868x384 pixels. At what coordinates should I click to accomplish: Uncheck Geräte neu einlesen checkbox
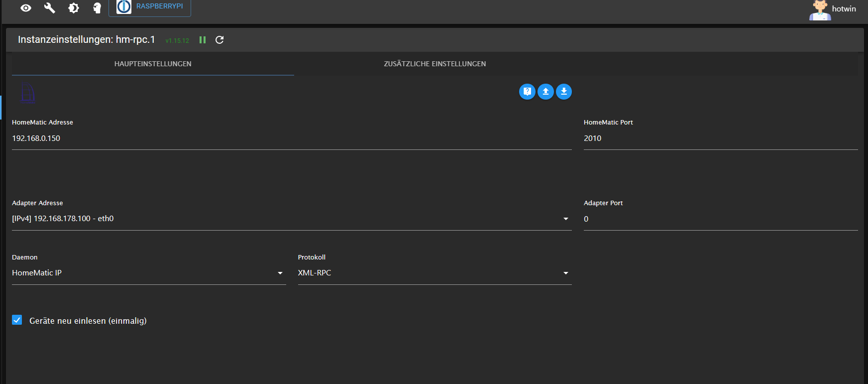[x=17, y=320]
